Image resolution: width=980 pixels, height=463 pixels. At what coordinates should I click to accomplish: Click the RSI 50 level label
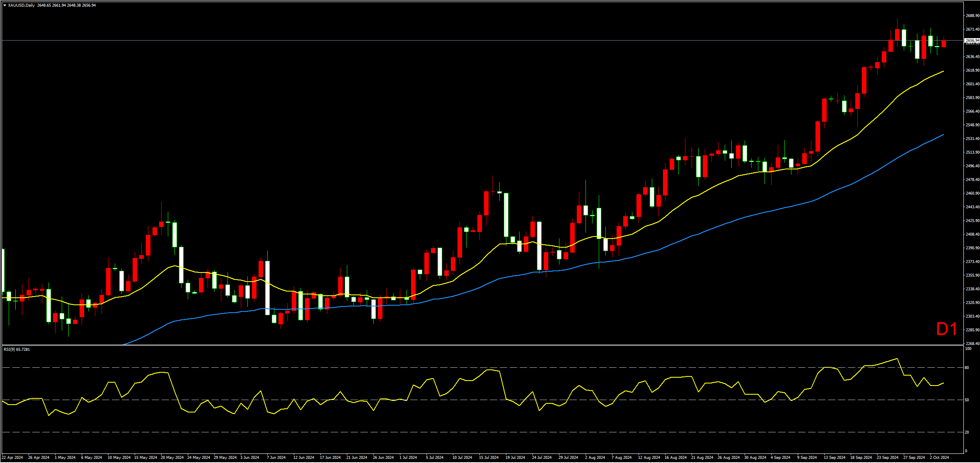pos(967,400)
